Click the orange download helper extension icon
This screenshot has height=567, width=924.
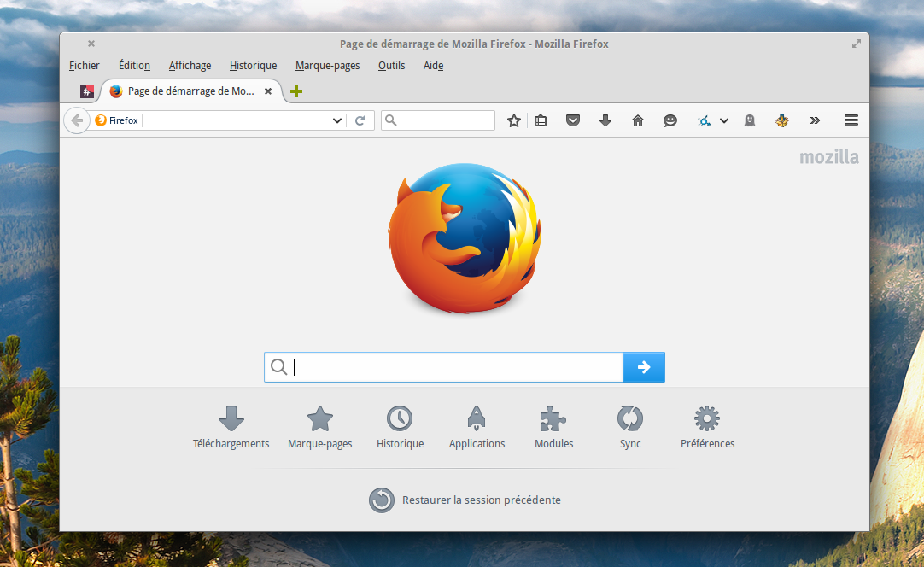(x=782, y=120)
